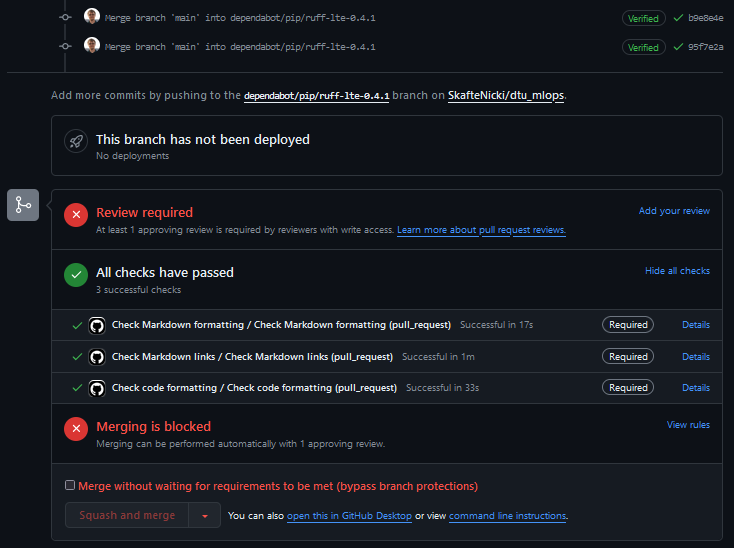The width and height of the screenshot is (734, 548).
Task: Open Details for Check code formatting
Action: point(696,388)
